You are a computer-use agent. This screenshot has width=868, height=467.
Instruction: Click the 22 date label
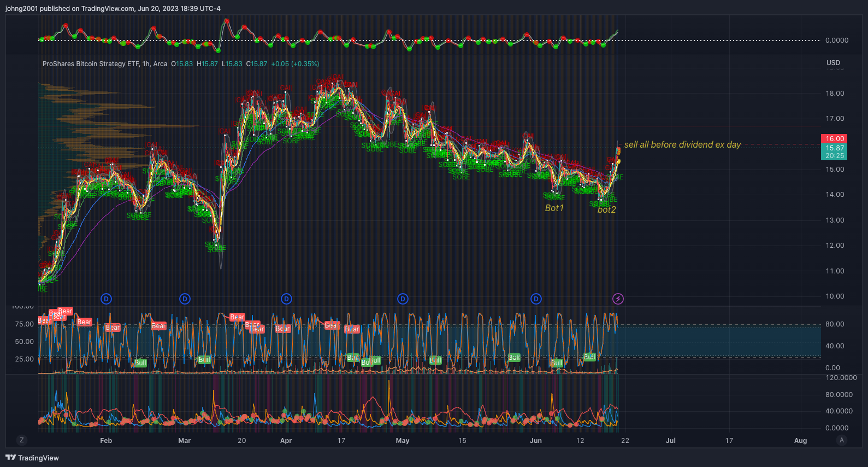pos(625,441)
